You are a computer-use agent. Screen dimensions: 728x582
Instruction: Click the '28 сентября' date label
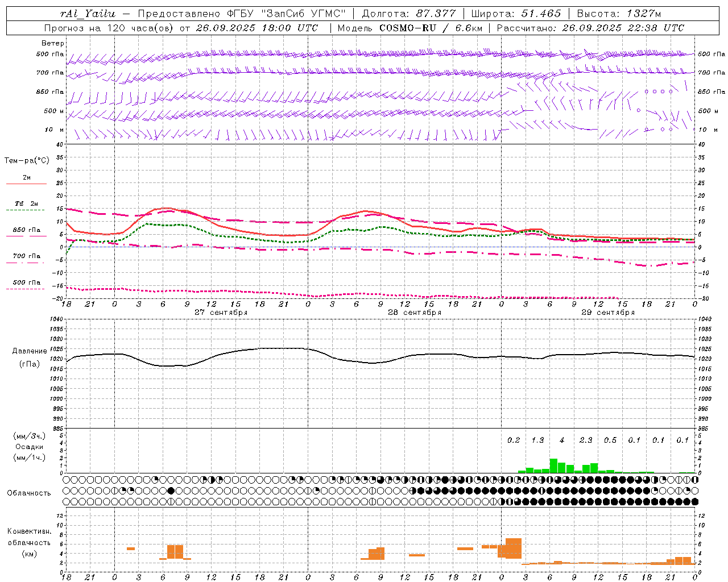pos(414,313)
